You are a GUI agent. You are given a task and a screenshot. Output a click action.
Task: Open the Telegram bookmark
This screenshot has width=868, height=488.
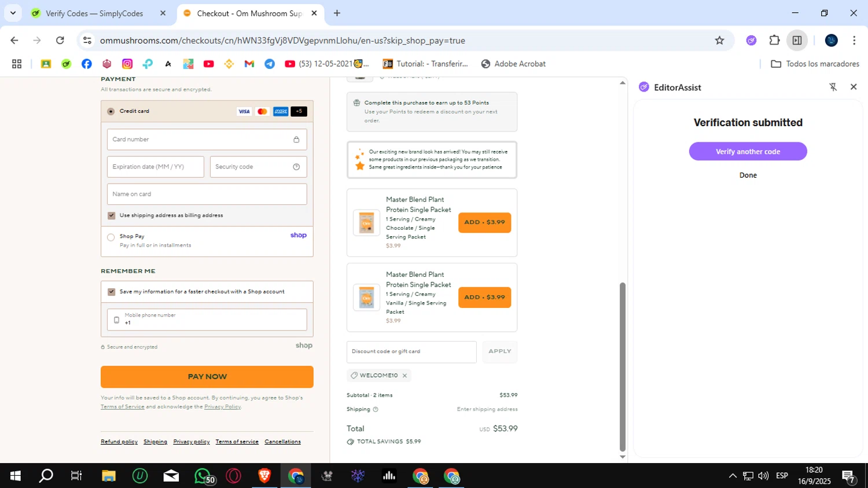pyautogui.click(x=270, y=64)
